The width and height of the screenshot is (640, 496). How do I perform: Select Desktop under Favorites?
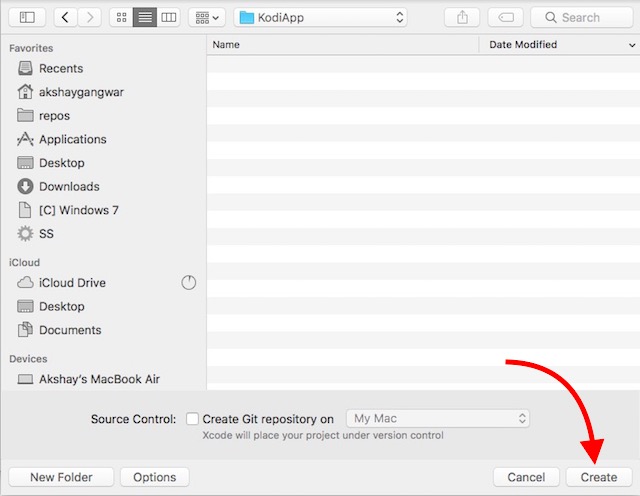point(104,163)
